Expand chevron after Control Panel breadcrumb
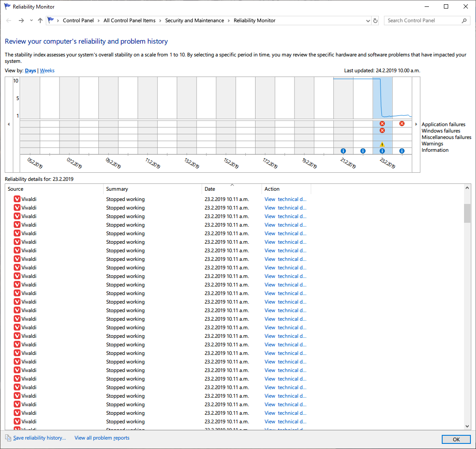Viewport: 476px width, 449px height. pyautogui.click(x=98, y=21)
